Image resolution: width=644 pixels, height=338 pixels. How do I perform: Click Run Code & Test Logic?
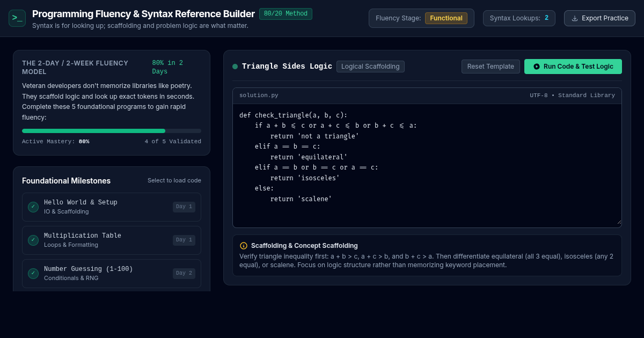(x=573, y=67)
